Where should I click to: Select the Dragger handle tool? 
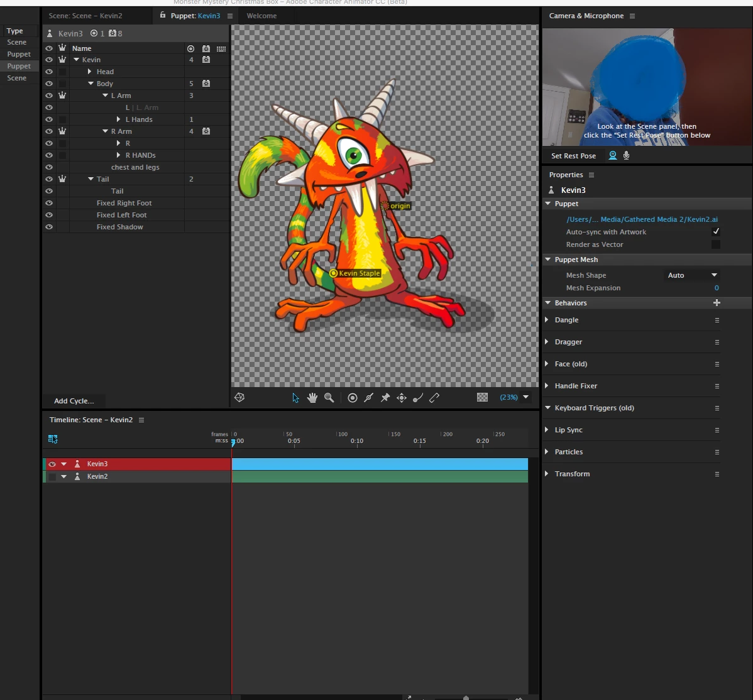coord(402,398)
